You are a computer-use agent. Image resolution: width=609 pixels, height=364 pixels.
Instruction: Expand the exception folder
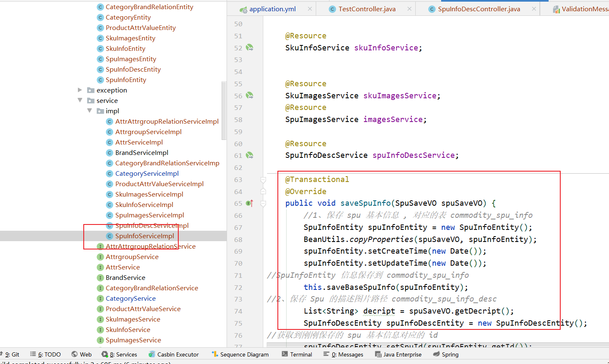point(80,90)
